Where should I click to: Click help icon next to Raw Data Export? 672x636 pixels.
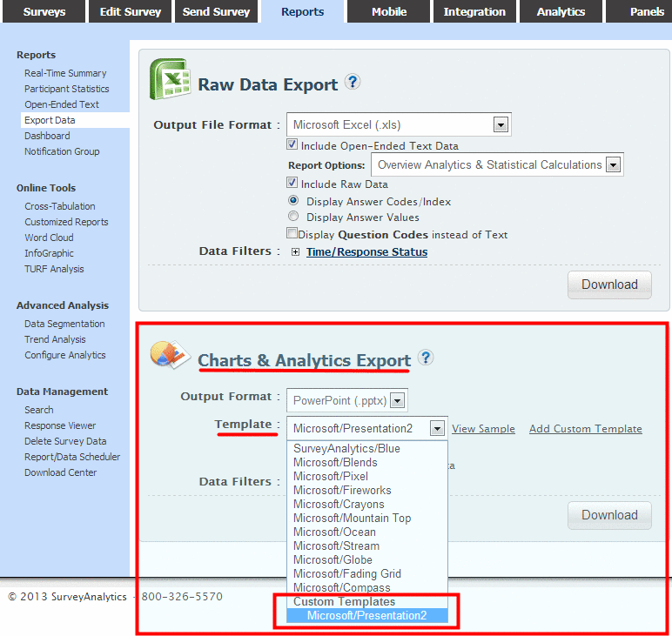(352, 83)
